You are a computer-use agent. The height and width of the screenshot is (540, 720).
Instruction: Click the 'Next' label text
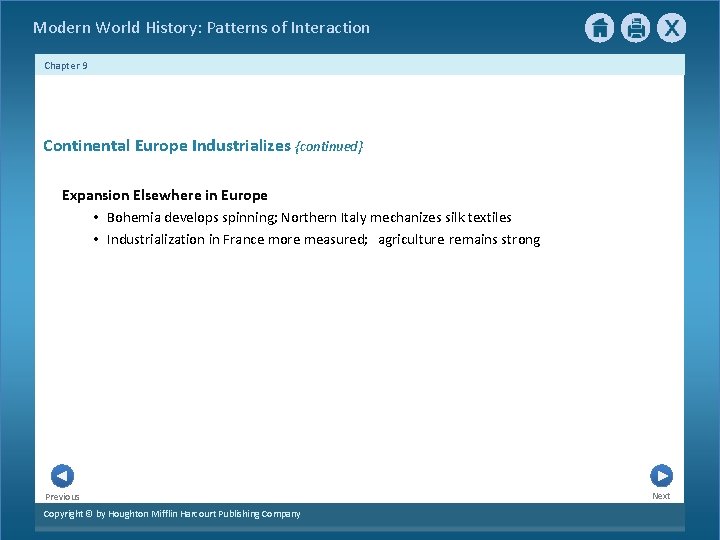coord(661,496)
